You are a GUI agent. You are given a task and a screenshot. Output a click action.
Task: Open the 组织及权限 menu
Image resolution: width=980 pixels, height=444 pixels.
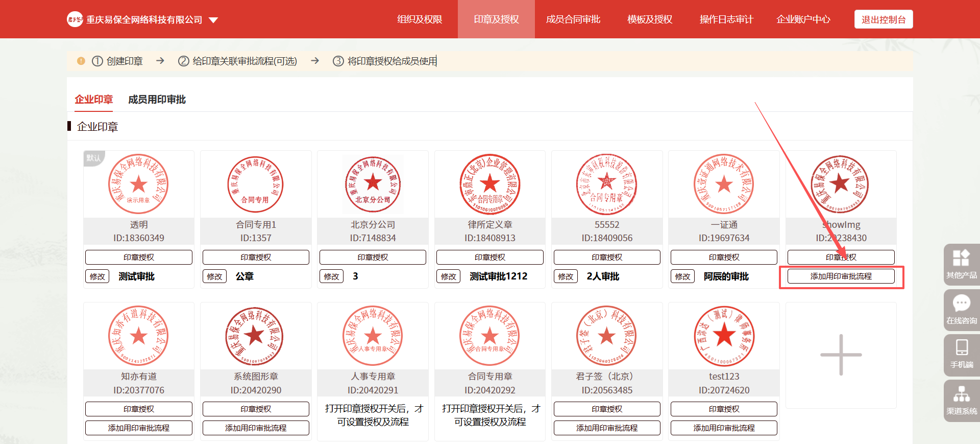[420, 19]
